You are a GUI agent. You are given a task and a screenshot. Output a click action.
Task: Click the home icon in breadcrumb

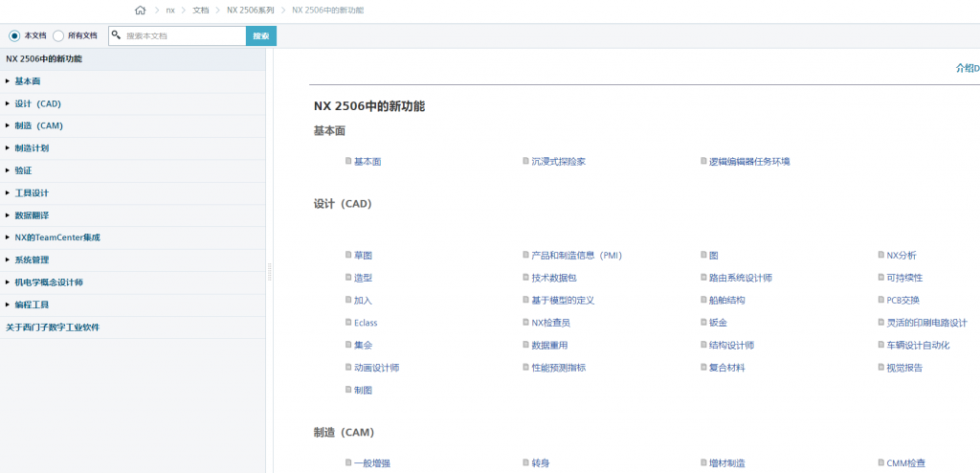tap(141, 10)
